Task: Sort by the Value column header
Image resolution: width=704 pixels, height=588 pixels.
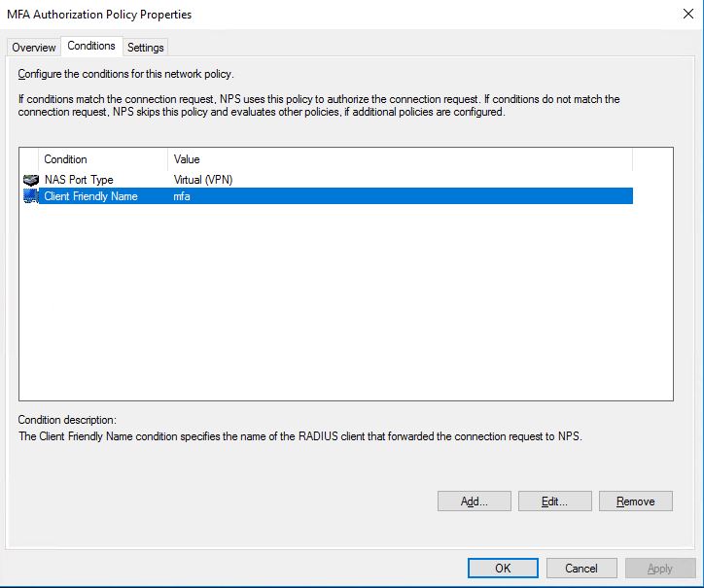Action: tap(400, 159)
